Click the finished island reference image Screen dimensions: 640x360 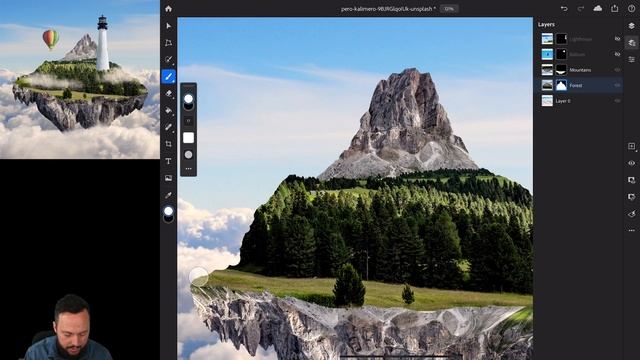click(80, 79)
